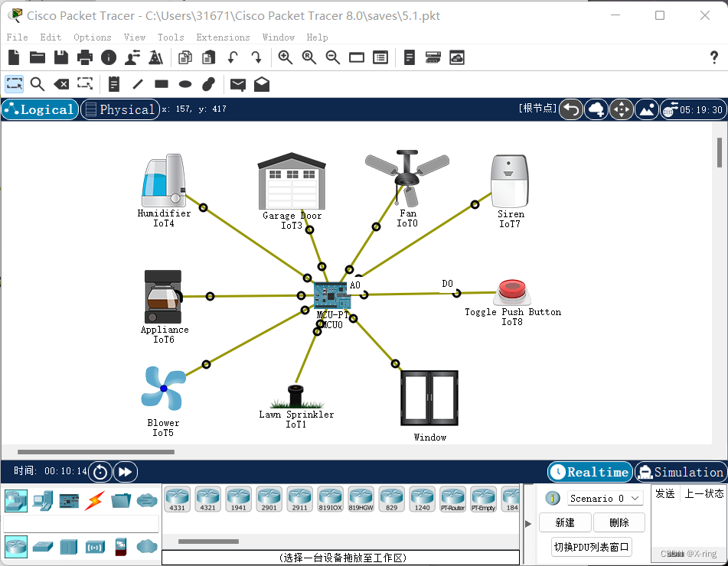Switch to Realtime mode
The width and height of the screenshot is (728, 566).
click(x=590, y=472)
